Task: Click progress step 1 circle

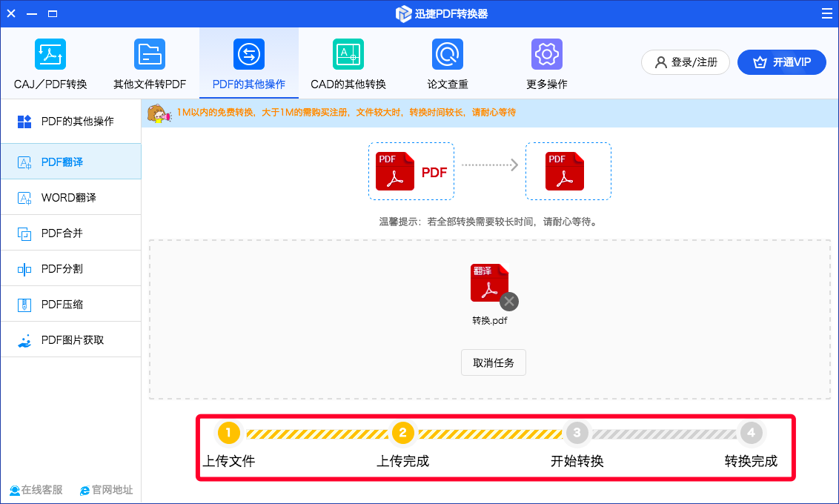Action: (228, 433)
